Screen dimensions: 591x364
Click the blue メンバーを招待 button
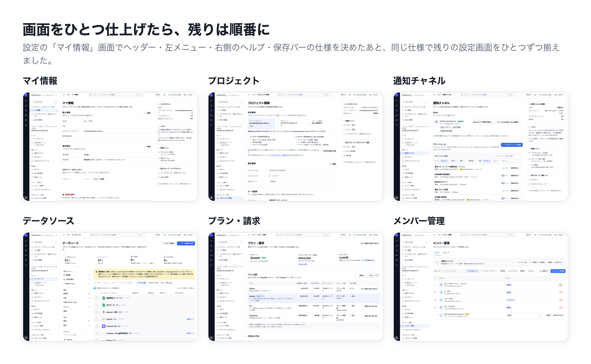point(558,271)
